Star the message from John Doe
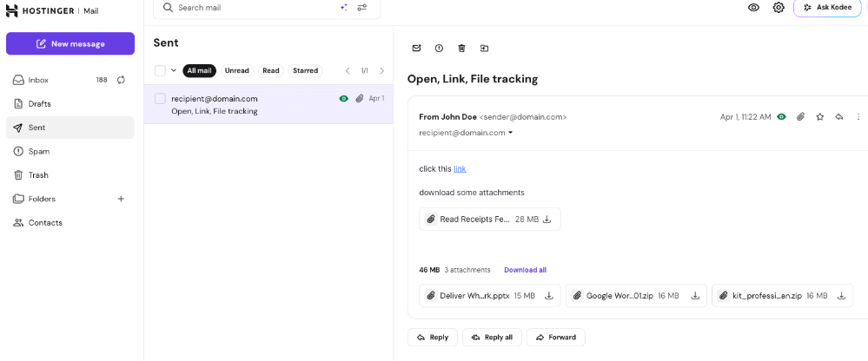868x361 pixels. (x=819, y=116)
